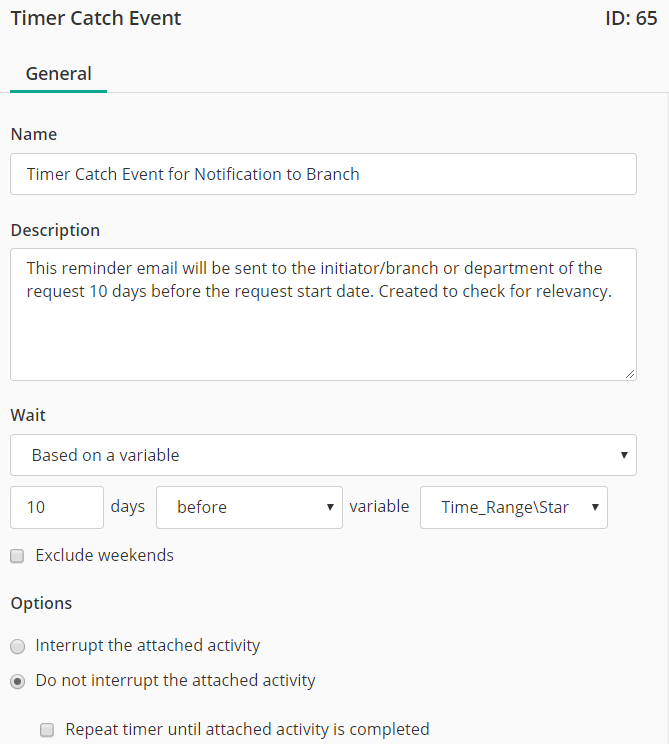
Task: Switch to the General tab
Action: [58, 74]
